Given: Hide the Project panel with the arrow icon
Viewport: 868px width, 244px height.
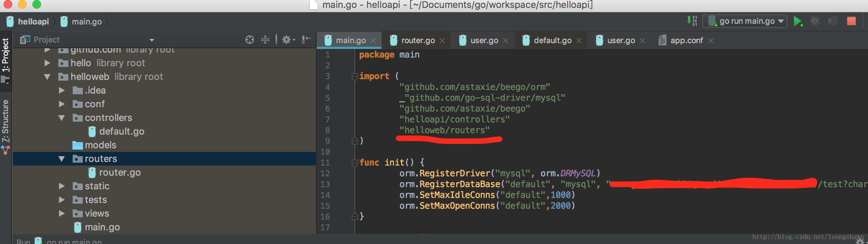Looking at the screenshot, I should click(x=306, y=39).
